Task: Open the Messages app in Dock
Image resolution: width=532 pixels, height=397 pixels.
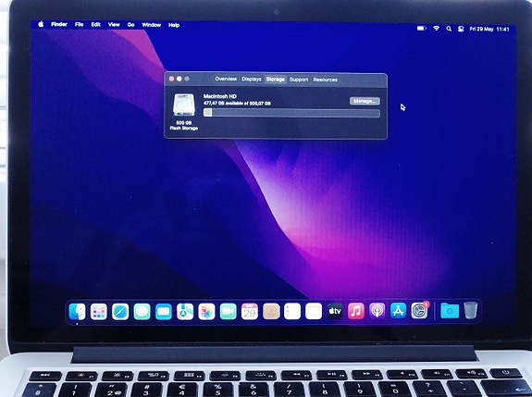Action: [142, 312]
